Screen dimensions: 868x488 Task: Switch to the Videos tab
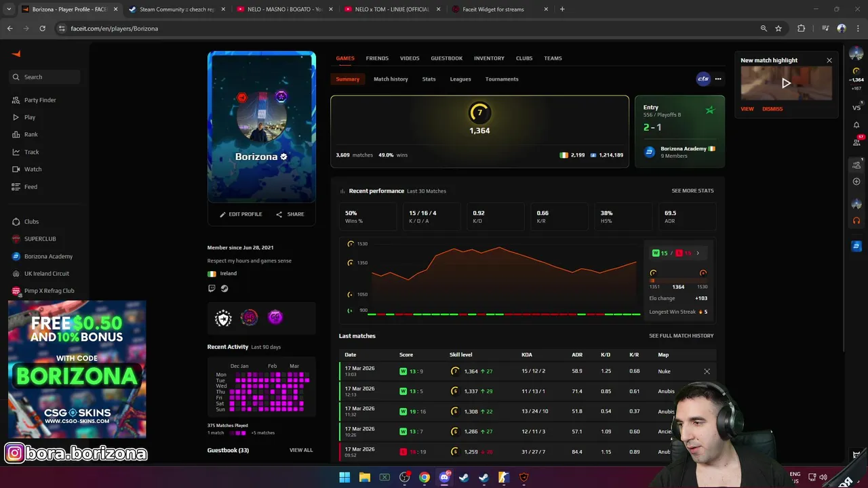pyautogui.click(x=410, y=58)
